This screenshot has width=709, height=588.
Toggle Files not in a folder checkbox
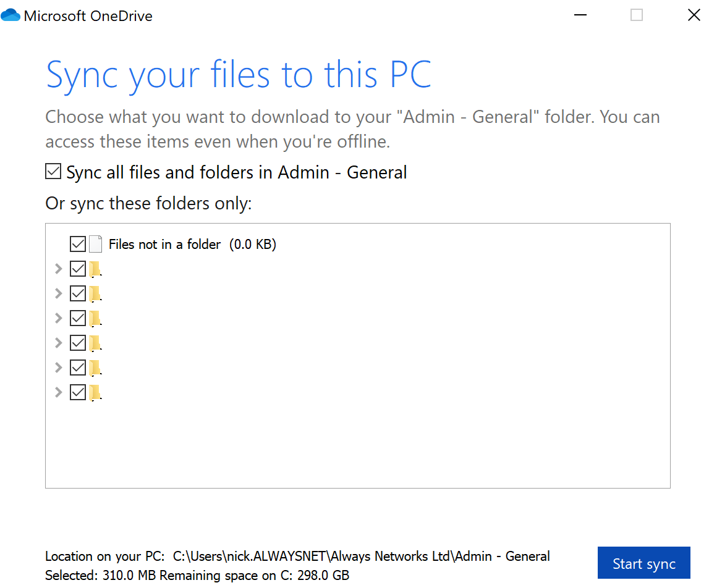pos(78,244)
